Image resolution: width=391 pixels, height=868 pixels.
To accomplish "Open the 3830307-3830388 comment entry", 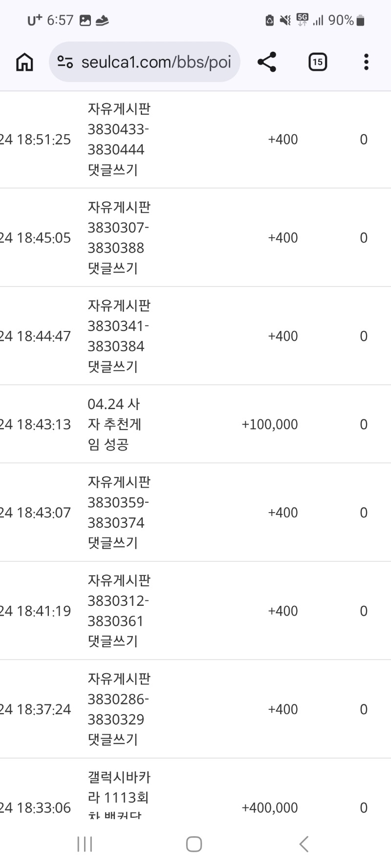I will pos(118,238).
